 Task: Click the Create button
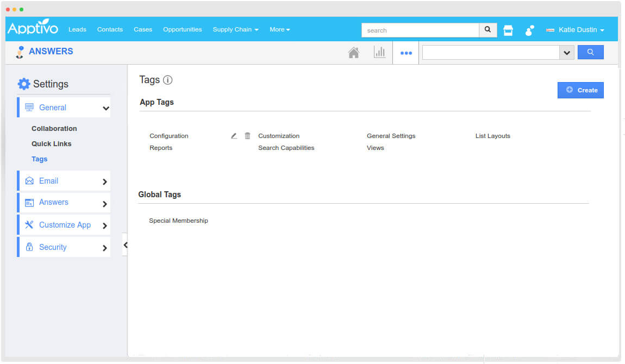[x=580, y=90]
